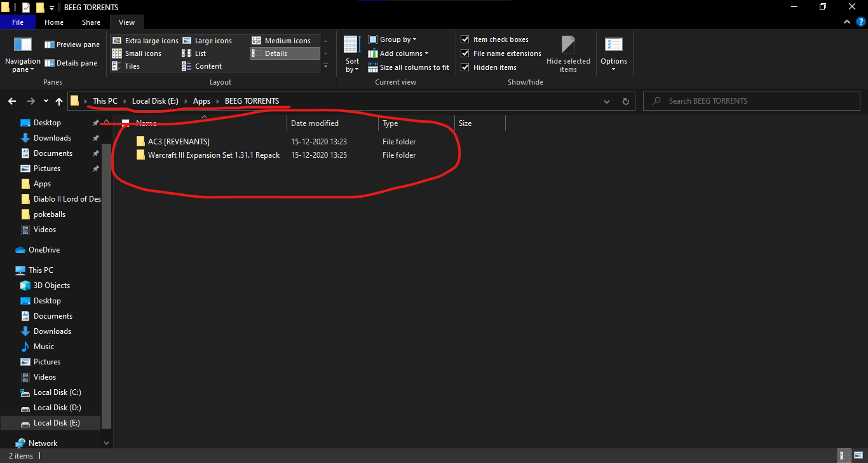Click Local Disk (E:) in breadcrumb
Viewport: 868px width, 463px height.
(156, 101)
